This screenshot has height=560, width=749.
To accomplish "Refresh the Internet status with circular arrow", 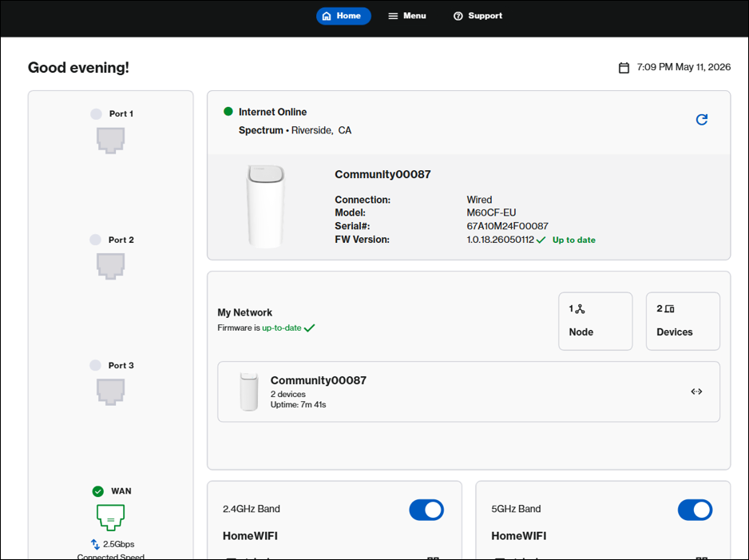I will [x=702, y=120].
